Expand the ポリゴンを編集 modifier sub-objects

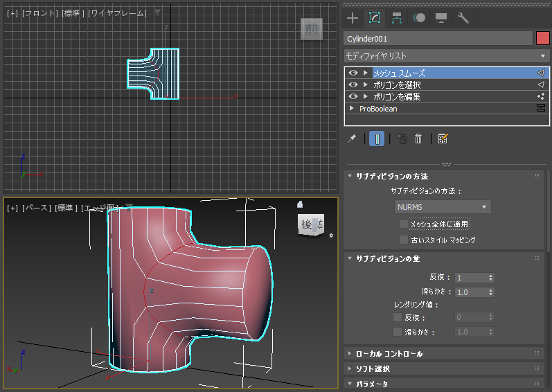pyautogui.click(x=366, y=96)
